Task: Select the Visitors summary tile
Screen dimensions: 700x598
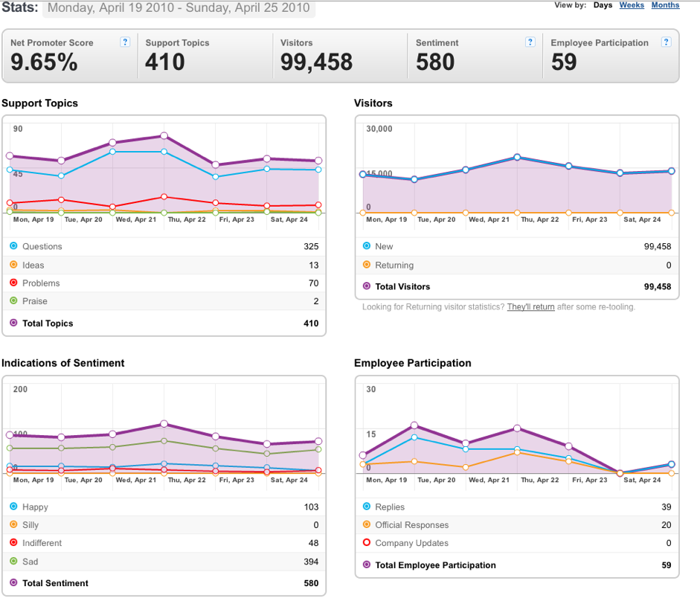Action: click(340, 56)
